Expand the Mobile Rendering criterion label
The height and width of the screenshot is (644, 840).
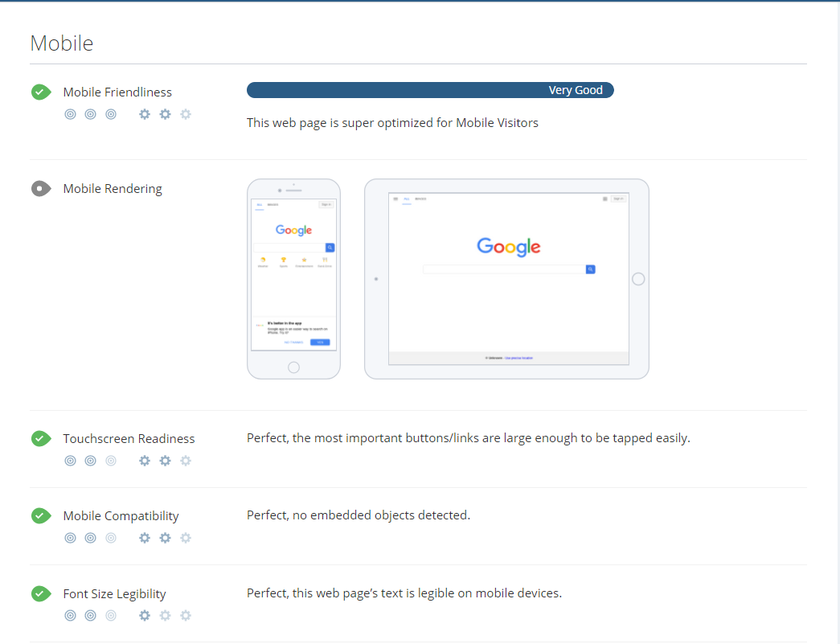click(113, 189)
